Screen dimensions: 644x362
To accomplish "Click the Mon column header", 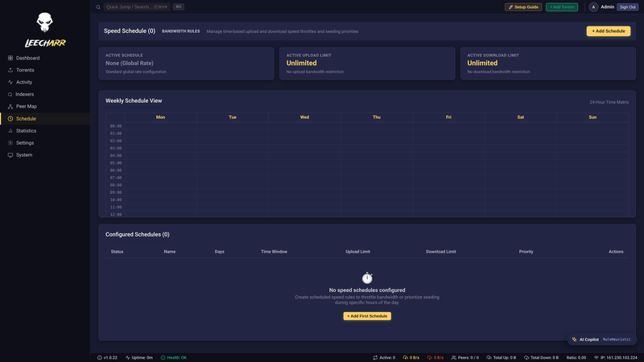I will [x=160, y=117].
